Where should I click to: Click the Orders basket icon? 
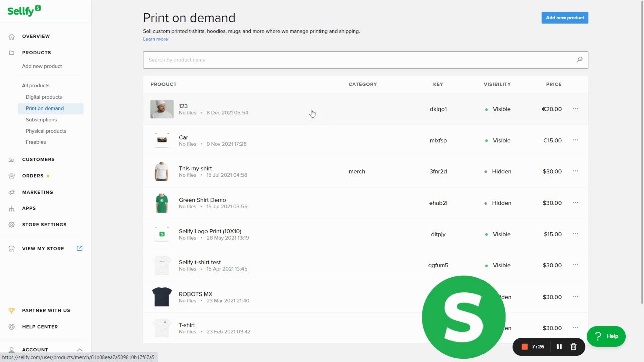coord(12,176)
